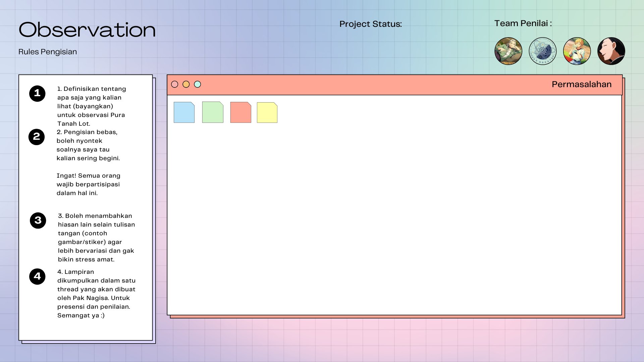Image resolution: width=644 pixels, height=362 pixels.
Task: Select rule text 'Pengisian bebas, boleh nyontek'
Action: (88, 145)
